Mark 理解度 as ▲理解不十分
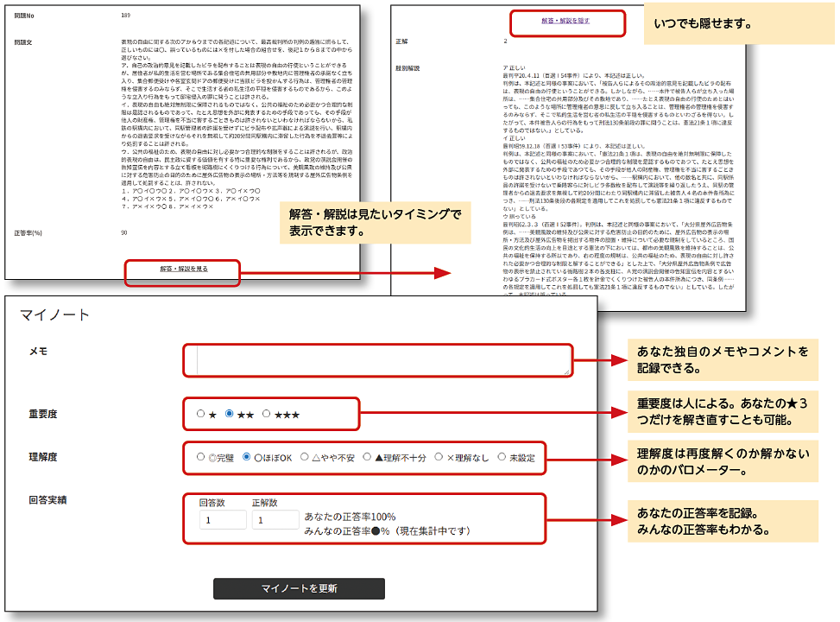840x622 pixels. (x=367, y=457)
